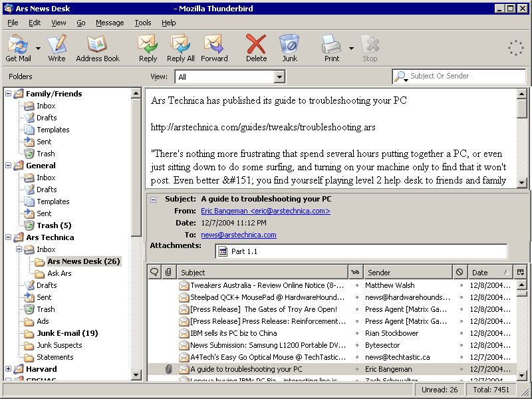Sort messages by Date column
Screen dimensions: 532x399
[490, 272]
